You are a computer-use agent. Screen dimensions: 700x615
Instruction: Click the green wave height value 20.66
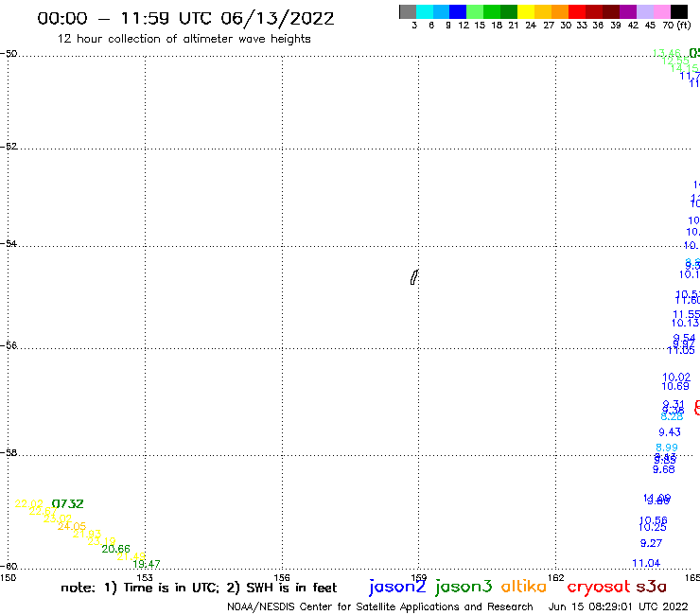[115, 549]
